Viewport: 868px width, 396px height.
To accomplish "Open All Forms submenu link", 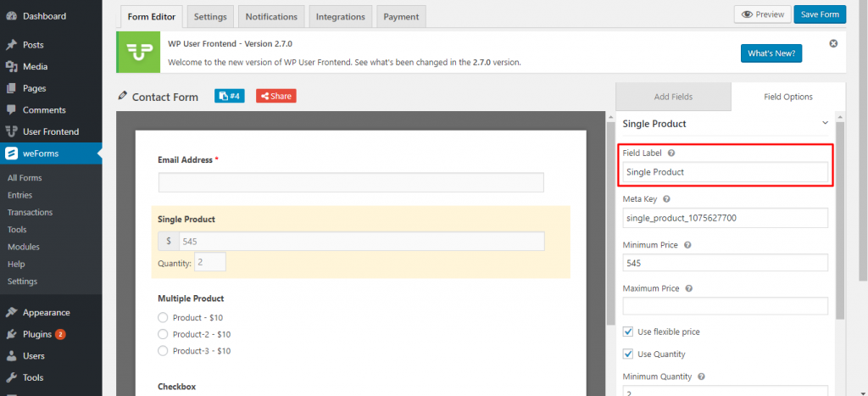I will (x=25, y=178).
